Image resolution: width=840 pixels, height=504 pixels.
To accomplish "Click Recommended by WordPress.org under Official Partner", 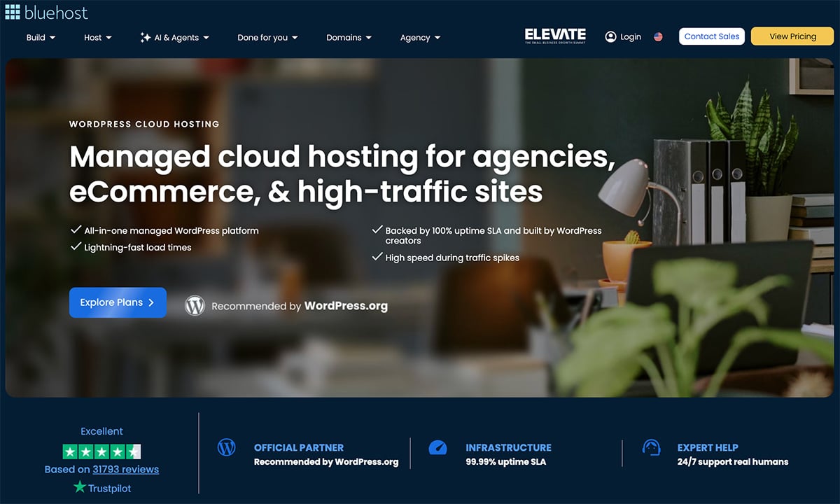I will click(326, 462).
